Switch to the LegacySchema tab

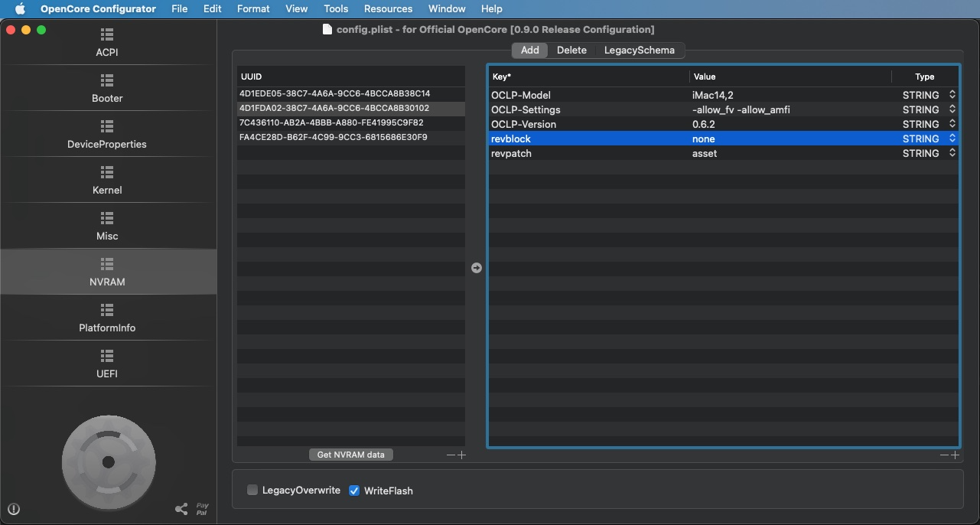640,50
